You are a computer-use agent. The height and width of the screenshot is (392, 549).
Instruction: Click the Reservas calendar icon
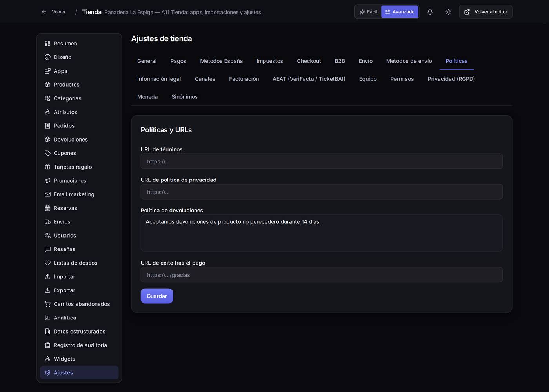click(47, 208)
